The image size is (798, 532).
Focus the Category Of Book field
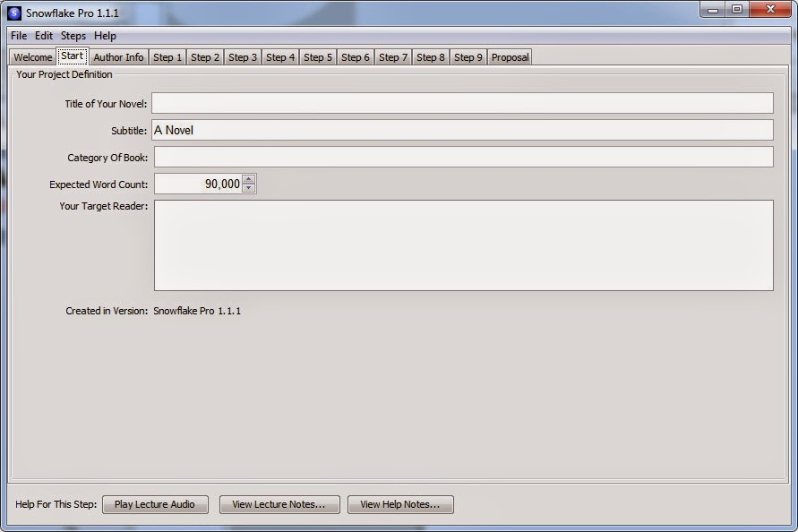coord(464,158)
